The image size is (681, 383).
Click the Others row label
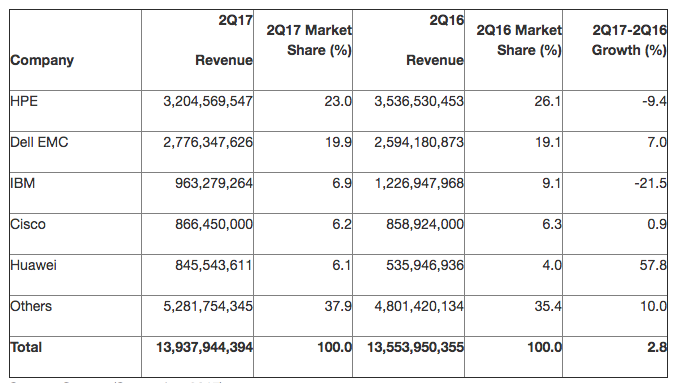(31, 306)
